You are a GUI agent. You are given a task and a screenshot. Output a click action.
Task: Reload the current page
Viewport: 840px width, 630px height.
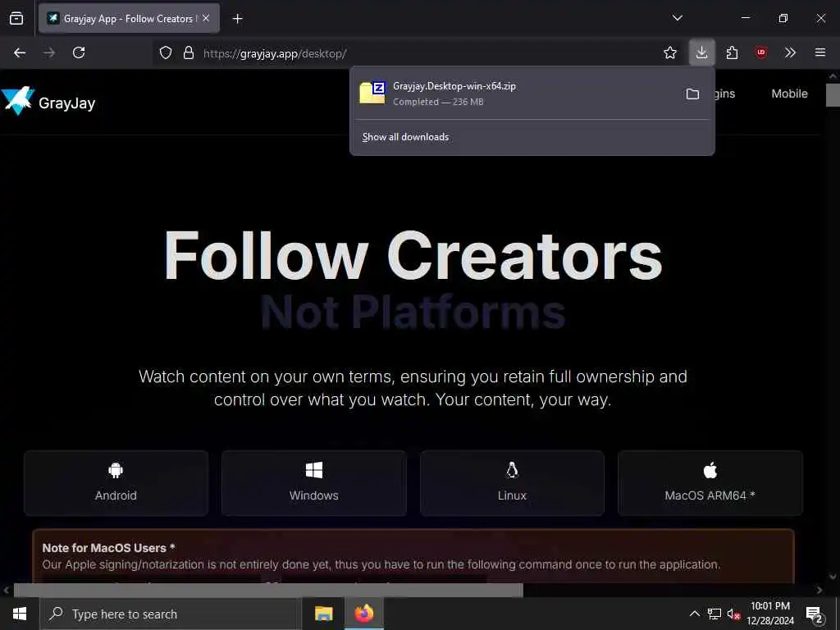point(79,52)
